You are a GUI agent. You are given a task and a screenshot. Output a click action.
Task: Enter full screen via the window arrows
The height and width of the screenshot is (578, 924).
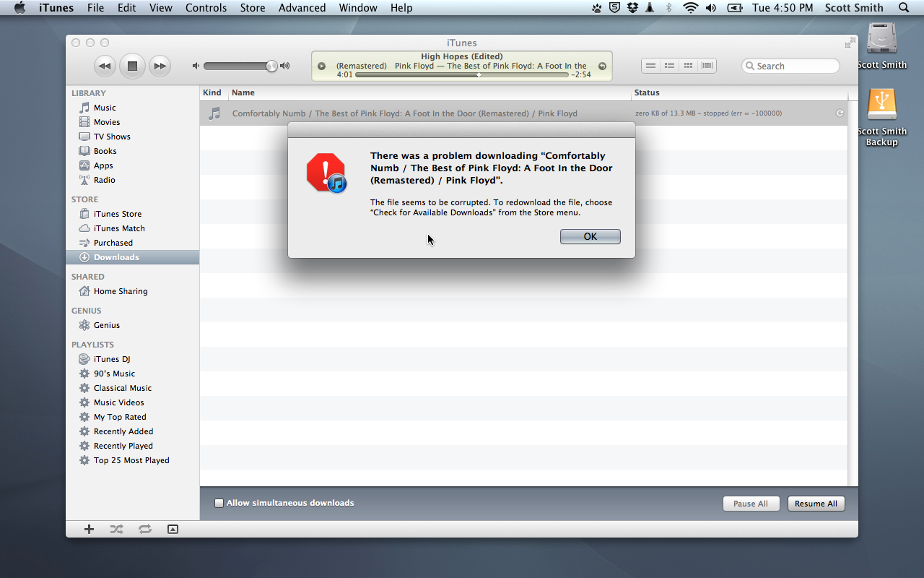click(x=850, y=43)
